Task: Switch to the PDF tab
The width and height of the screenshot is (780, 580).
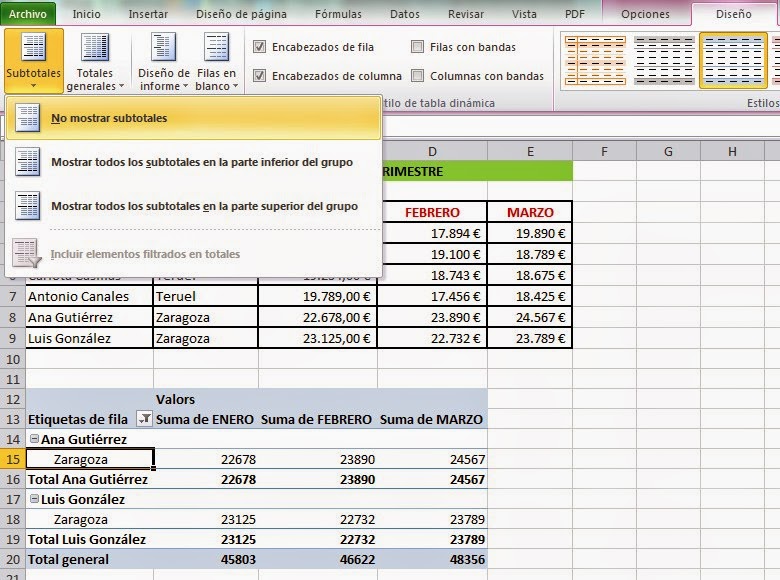Action: (575, 14)
